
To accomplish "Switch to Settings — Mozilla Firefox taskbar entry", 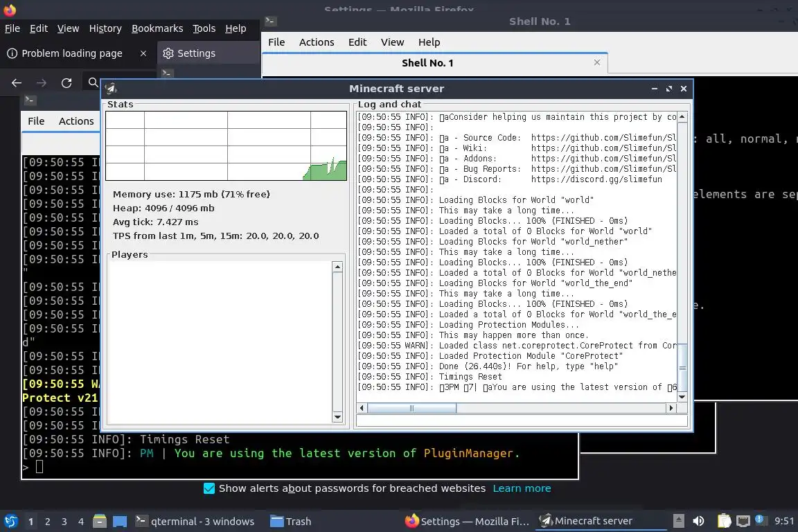I will click(x=467, y=522).
